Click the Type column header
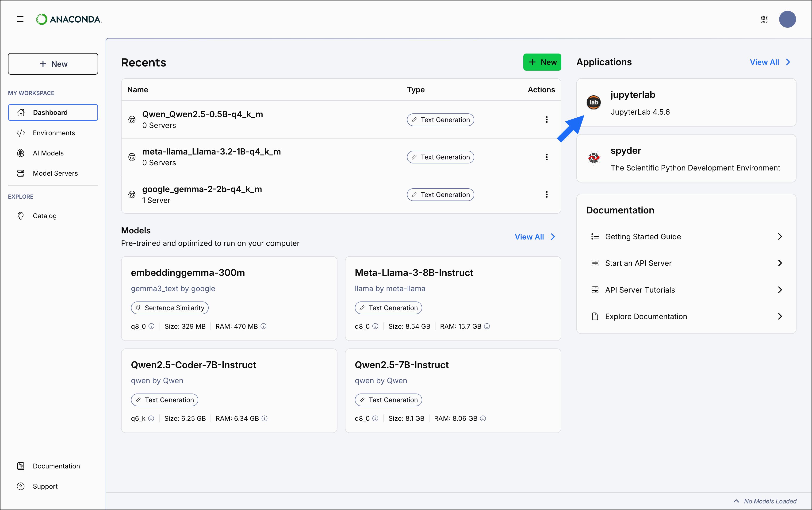 416,89
